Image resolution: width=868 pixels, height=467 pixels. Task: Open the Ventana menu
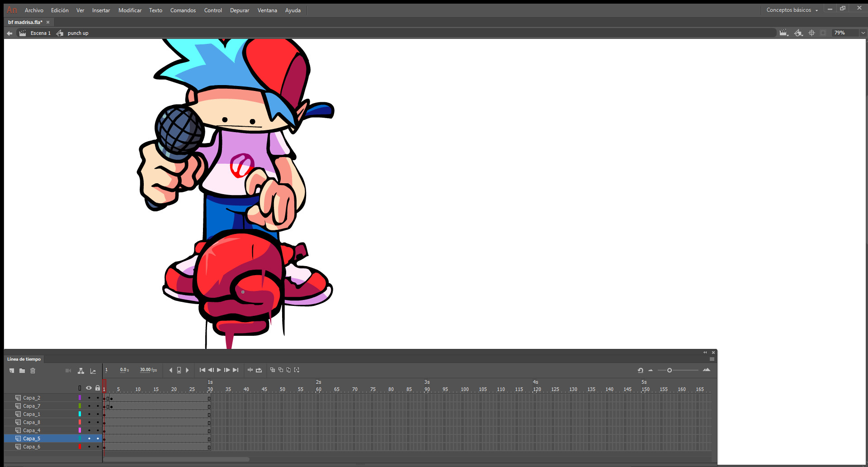click(x=267, y=10)
